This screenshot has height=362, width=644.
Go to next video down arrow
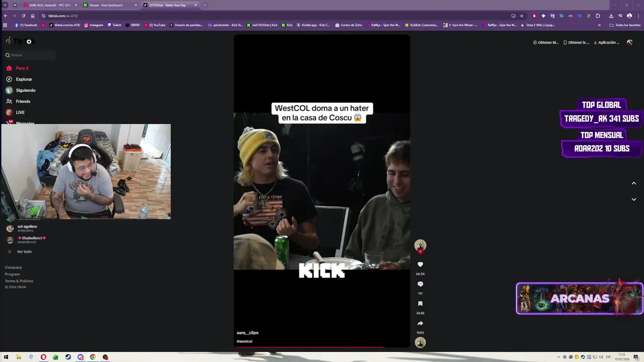pos(634,200)
